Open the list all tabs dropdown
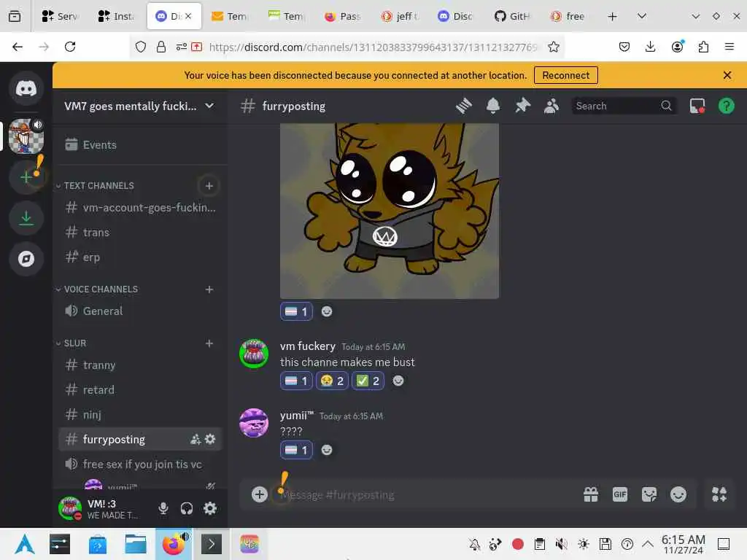 tap(642, 16)
